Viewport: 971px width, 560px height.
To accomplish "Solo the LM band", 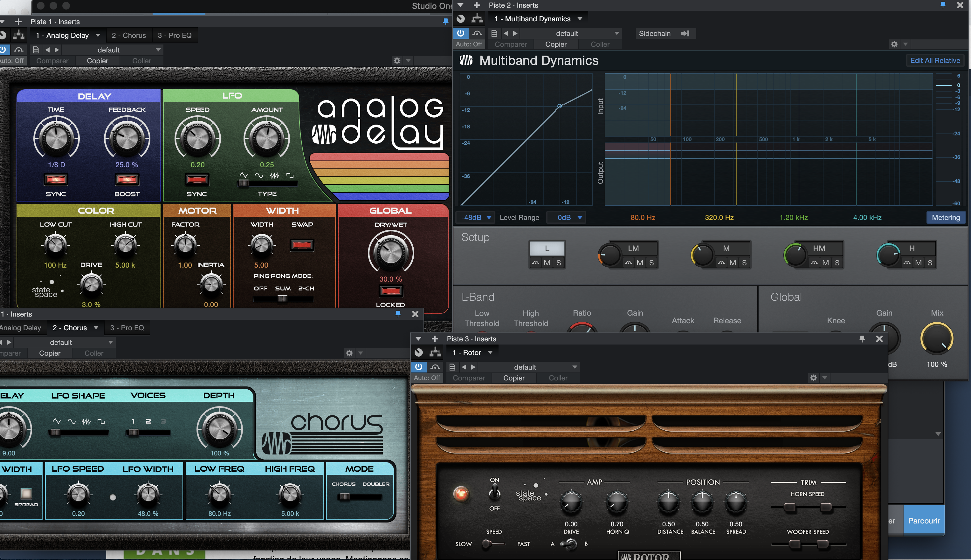I will (651, 263).
